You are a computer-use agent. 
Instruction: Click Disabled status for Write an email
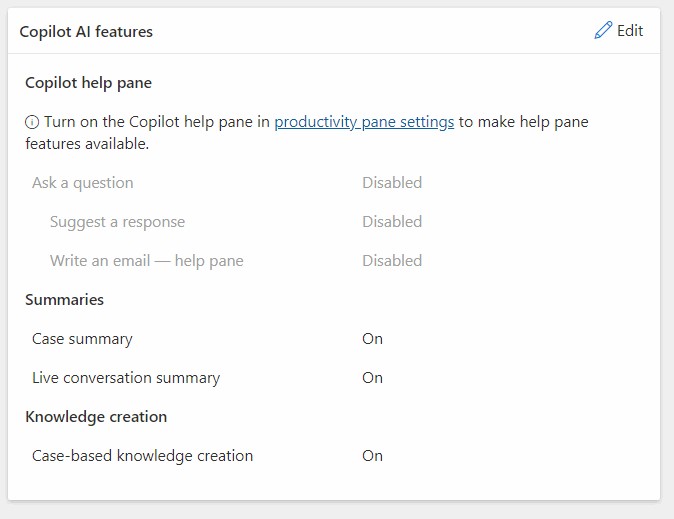pos(392,261)
